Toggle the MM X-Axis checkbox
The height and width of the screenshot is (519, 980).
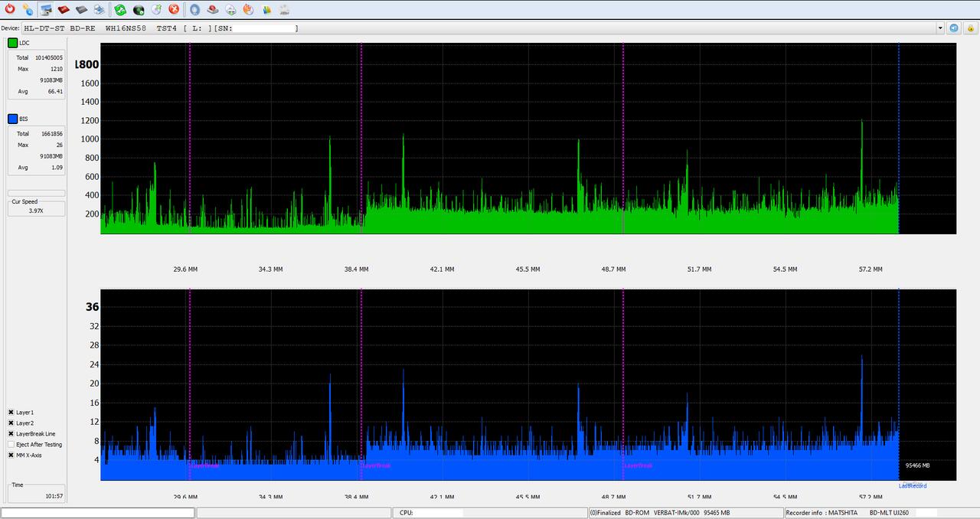(11, 455)
